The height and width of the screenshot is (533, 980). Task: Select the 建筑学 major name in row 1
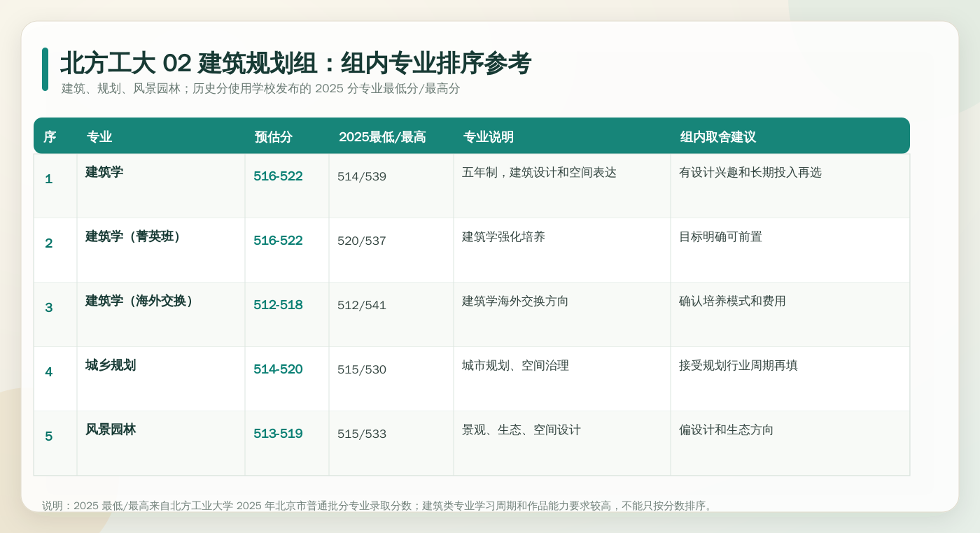tap(104, 172)
